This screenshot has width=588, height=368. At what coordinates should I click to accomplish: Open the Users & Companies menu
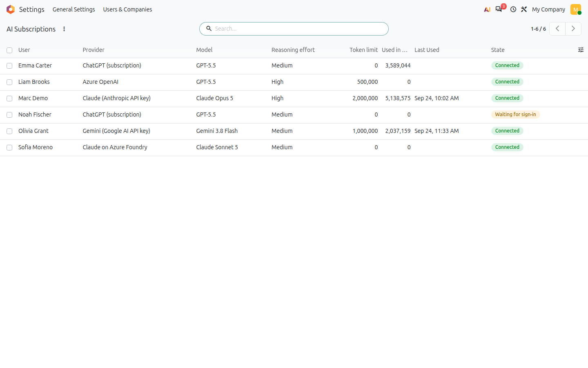(x=127, y=9)
